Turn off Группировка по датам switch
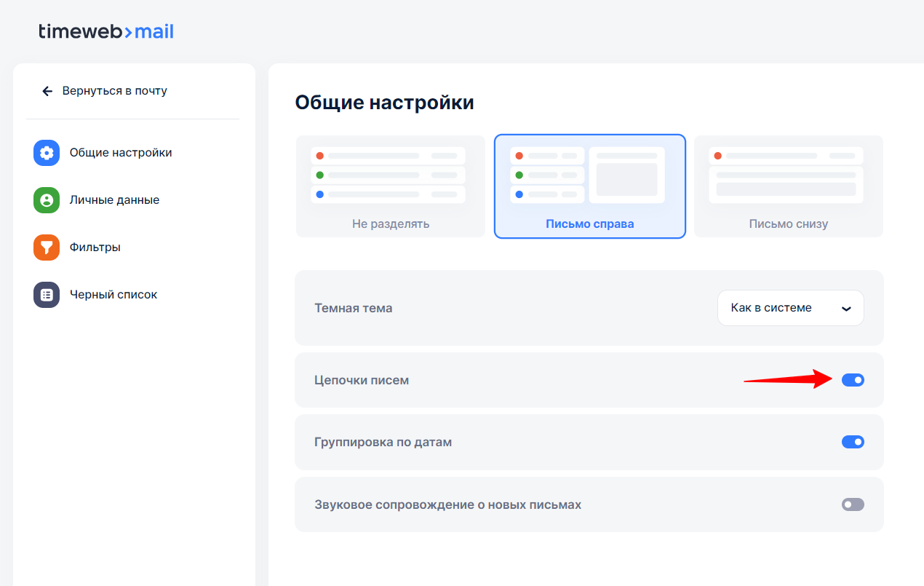 pyautogui.click(x=853, y=442)
